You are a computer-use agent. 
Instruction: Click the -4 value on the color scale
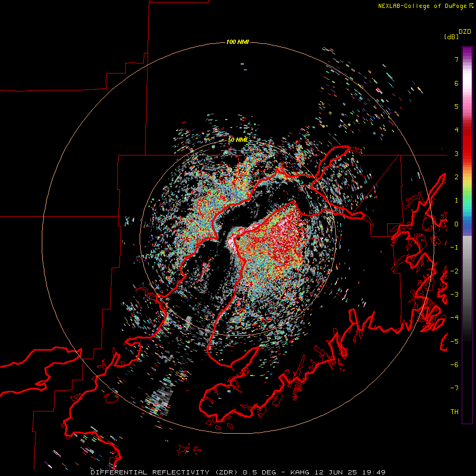pos(454,318)
